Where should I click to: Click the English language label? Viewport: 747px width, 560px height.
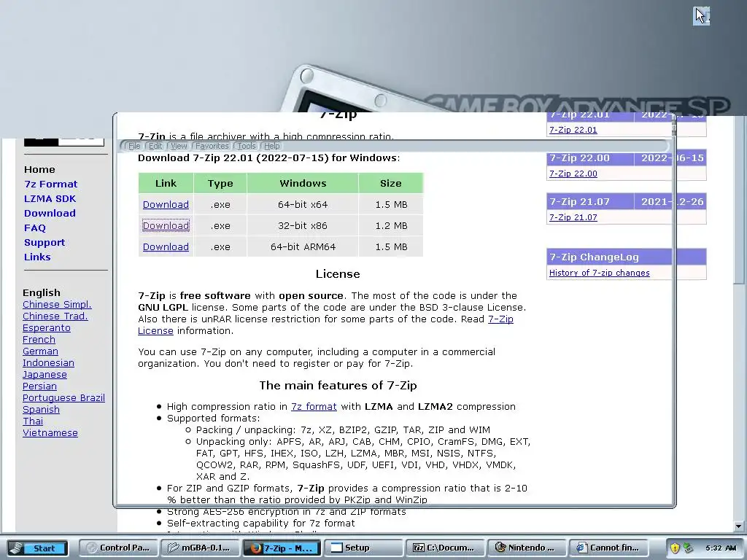[42, 292]
